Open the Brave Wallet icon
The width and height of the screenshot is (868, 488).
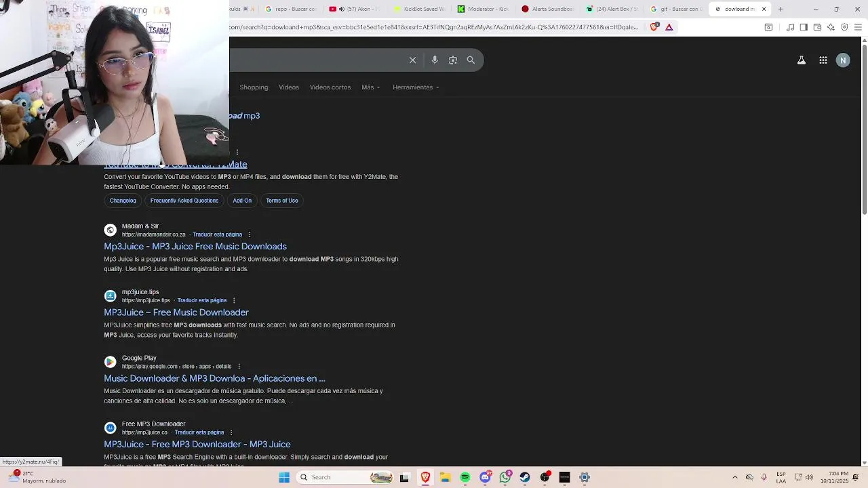[817, 27]
